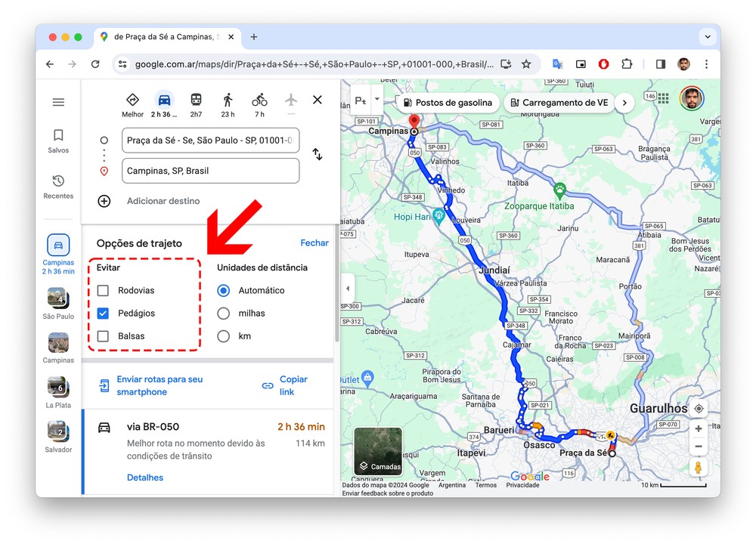
Task: Click Adicionar destino
Action: tap(163, 201)
